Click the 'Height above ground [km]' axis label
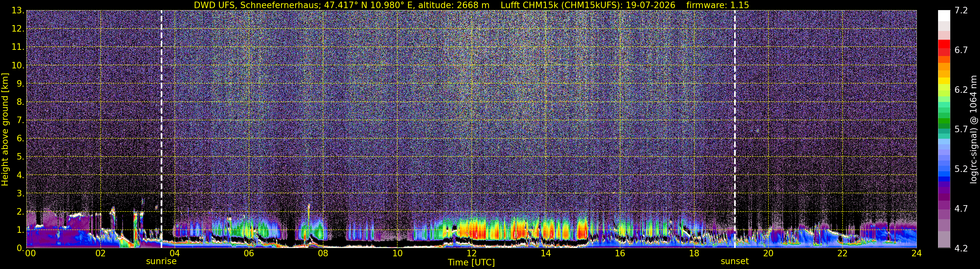 coord(5,129)
